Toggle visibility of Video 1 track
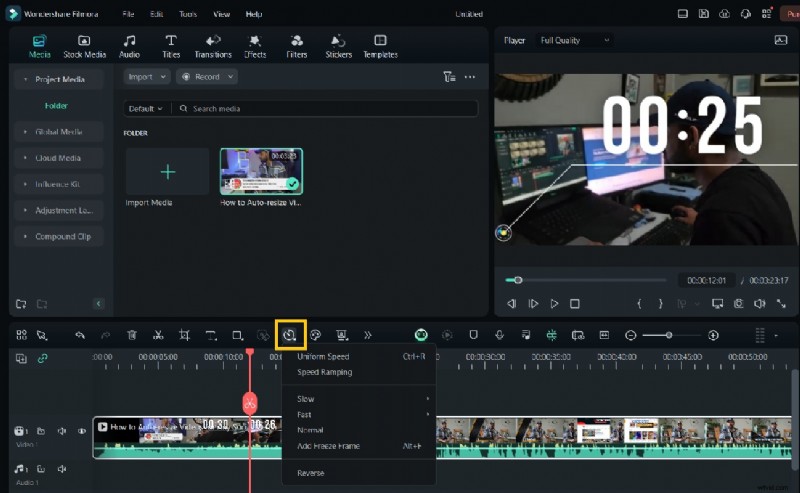The width and height of the screenshot is (800, 493). click(x=82, y=431)
